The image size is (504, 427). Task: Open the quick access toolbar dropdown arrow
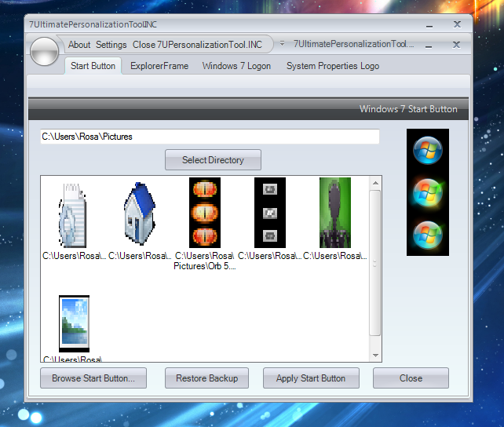(282, 43)
